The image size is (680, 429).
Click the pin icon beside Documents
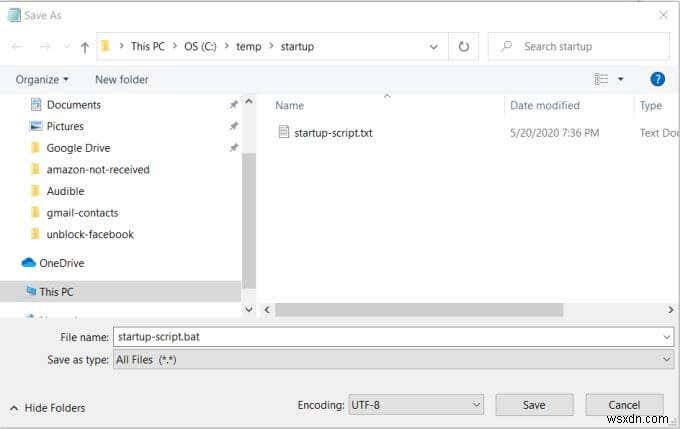233,105
